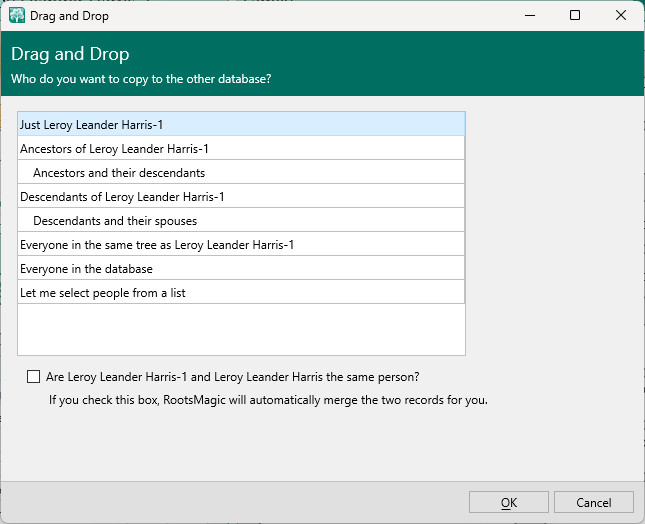Screen dimensions: 645x524
Task: Enable the same person merge checkbox
Action: 34,377
